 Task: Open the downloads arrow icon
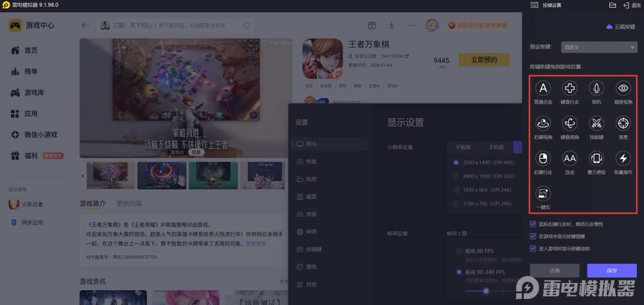(392, 26)
